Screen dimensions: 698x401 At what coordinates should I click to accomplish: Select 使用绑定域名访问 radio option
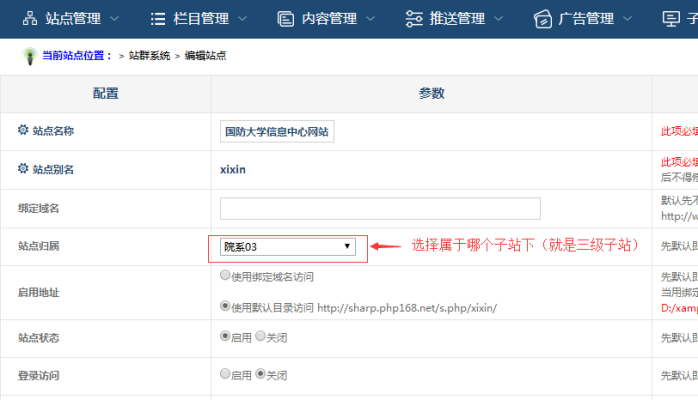click(225, 275)
